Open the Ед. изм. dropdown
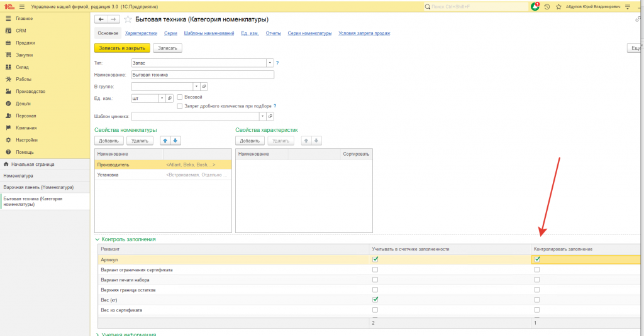The image size is (644, 336). (162, 99)
